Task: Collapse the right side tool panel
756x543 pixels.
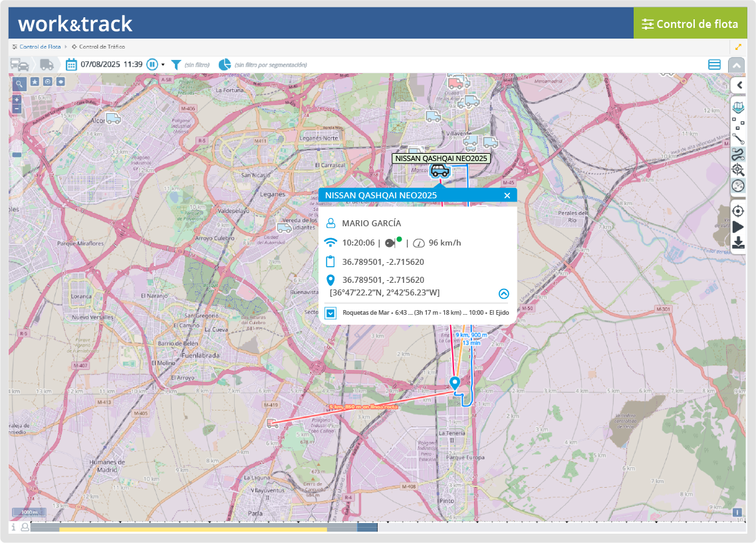Action: click(739, 85)
